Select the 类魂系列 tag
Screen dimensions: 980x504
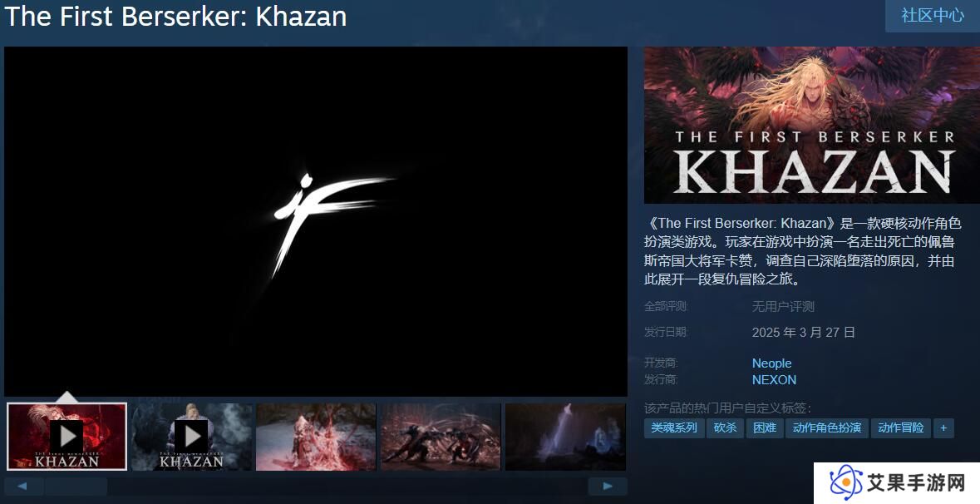[674, 427]
